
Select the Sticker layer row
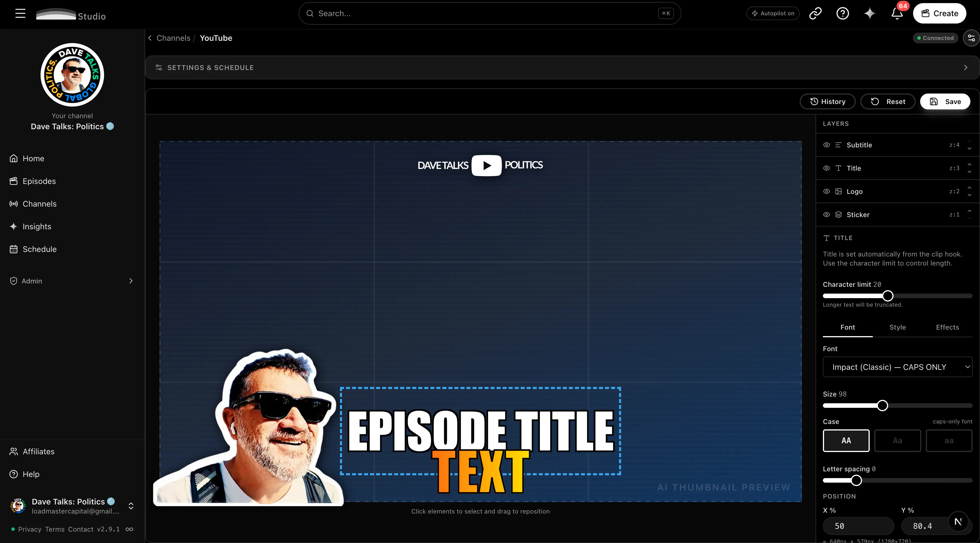click(897, 215)
